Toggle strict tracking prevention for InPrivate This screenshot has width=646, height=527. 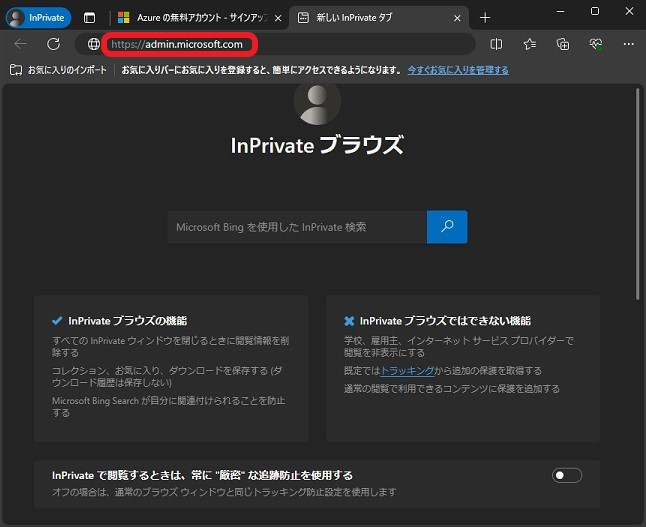(567, 475)
